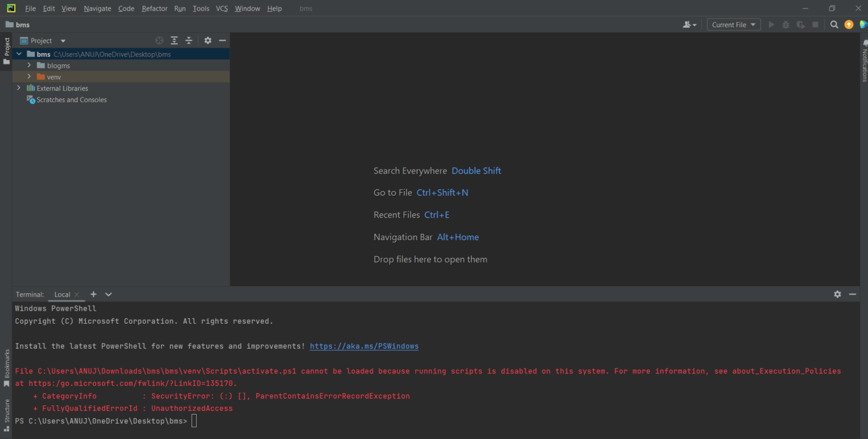Click inside the terminal prompt input line
Viewport: 868px width, 439px height.
(x=194, y=421)
